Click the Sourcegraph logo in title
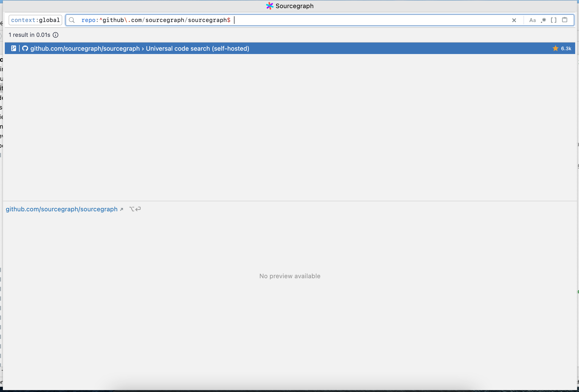This screenshot has height=392, width=579. click(x=270, y=6)
